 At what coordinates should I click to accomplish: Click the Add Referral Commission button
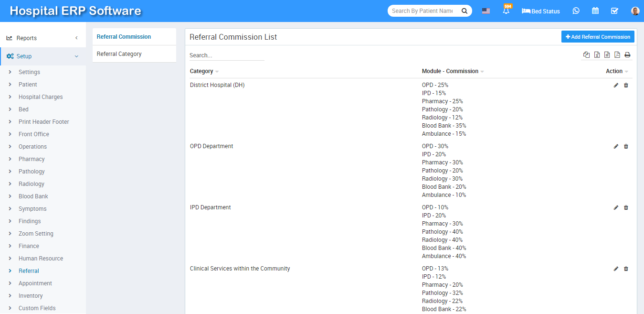click(x=598, y=37)
